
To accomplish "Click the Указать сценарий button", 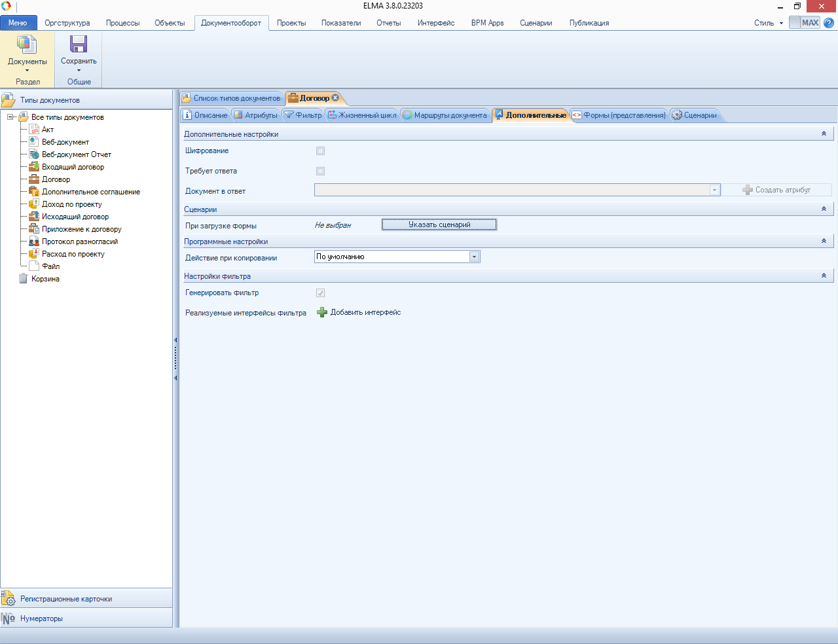I will [x=439, y=225].
